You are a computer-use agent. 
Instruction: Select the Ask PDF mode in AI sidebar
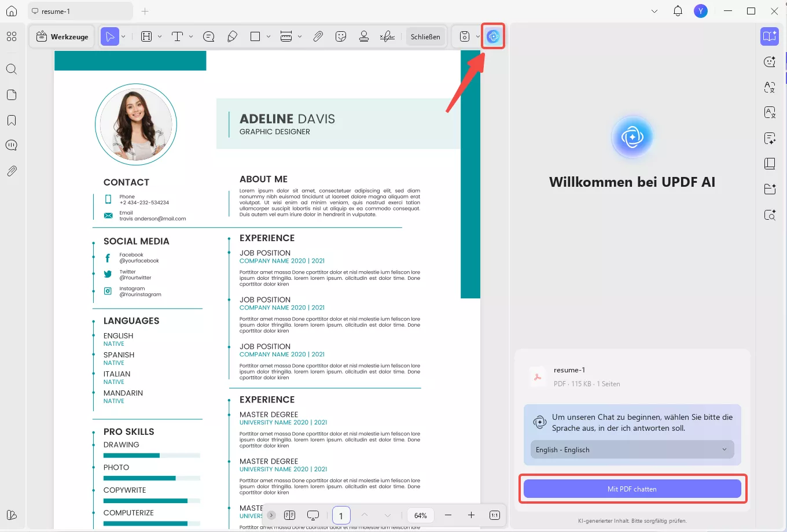[770, 36]
